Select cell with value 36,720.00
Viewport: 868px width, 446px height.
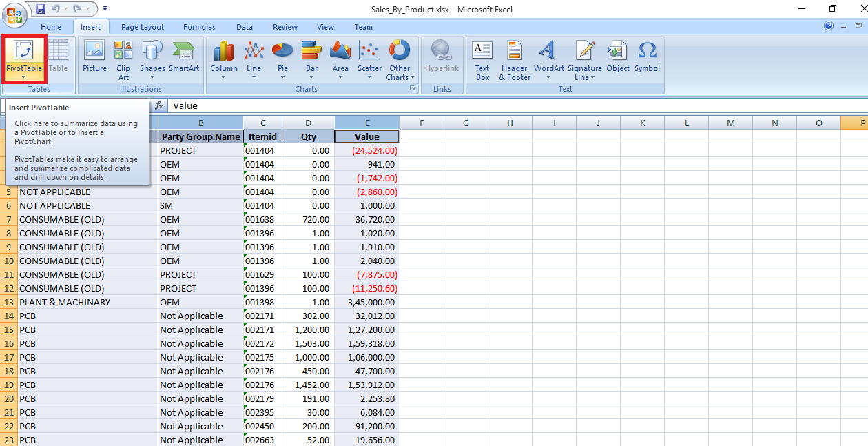click(367, 219)
